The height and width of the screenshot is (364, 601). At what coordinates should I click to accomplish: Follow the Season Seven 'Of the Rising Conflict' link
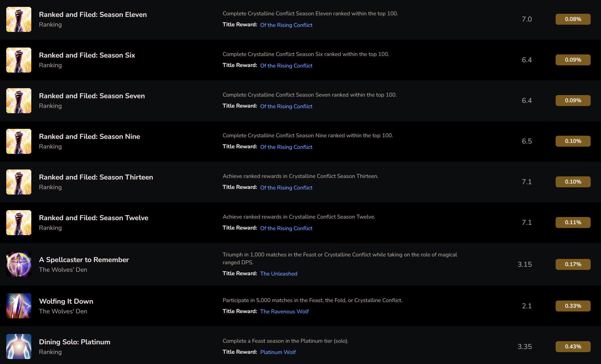tap(286, 106)
